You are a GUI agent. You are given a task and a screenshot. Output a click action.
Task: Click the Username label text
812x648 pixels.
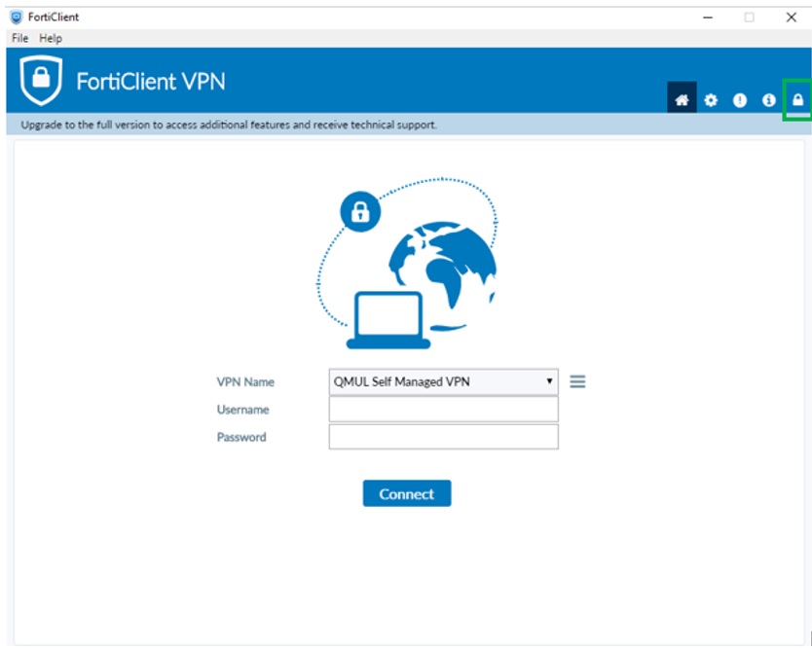click(242, 410)
